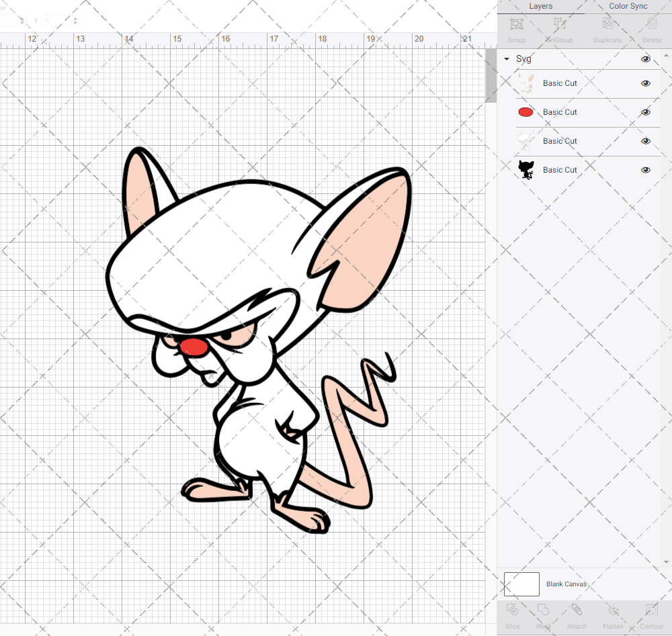Click the Y position stepper arrows
This screenshot has width=672, height=636.
coord(75,20)
